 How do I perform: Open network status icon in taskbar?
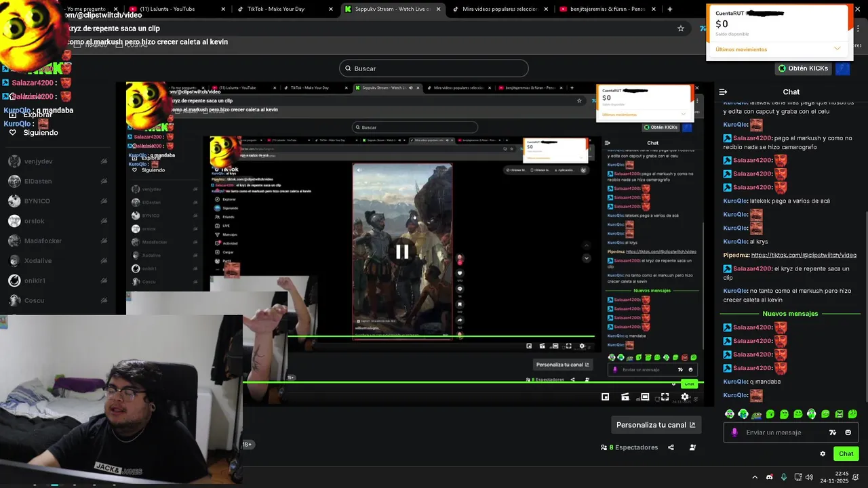coord(798,477)
